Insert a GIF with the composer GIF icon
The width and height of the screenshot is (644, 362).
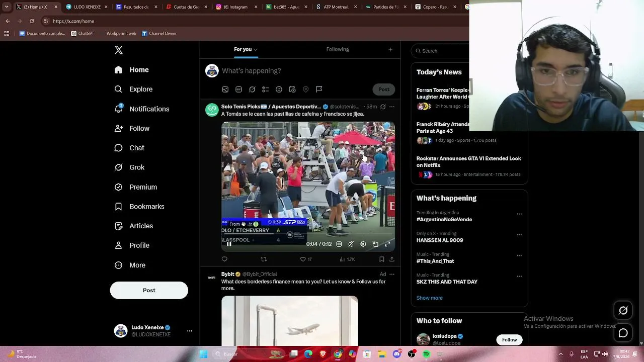(238, 89)
